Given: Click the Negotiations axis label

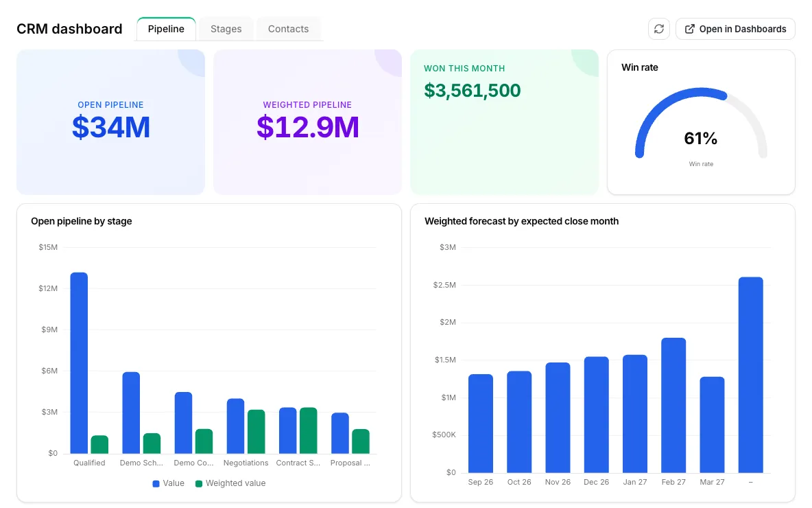Looking at the screenshot, I should point(246,463).
